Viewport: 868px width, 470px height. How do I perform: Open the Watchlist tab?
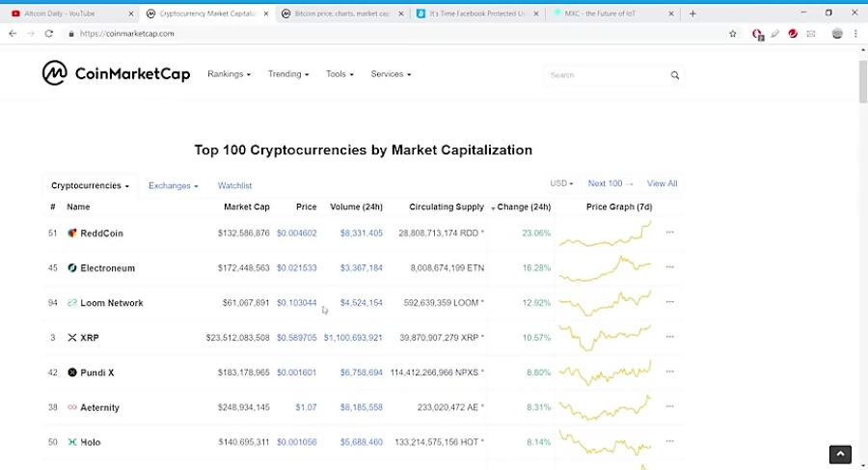pyautogui.click(x=234, y=185)
